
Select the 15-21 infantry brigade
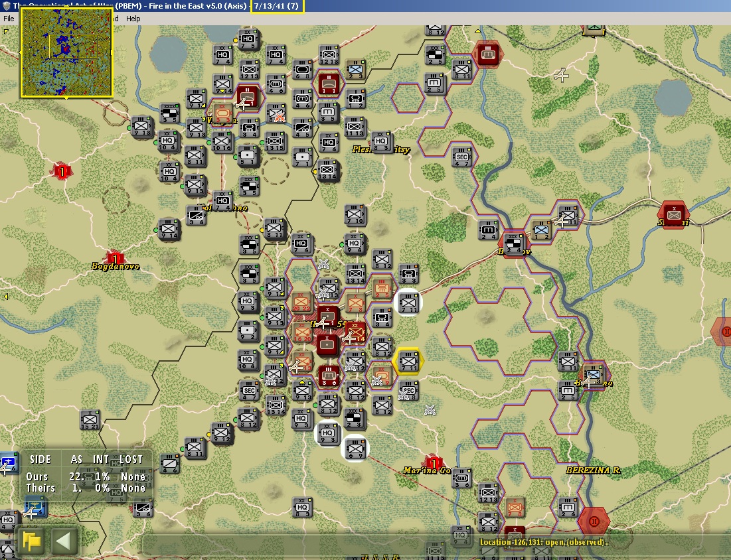[x=90, y=420]
